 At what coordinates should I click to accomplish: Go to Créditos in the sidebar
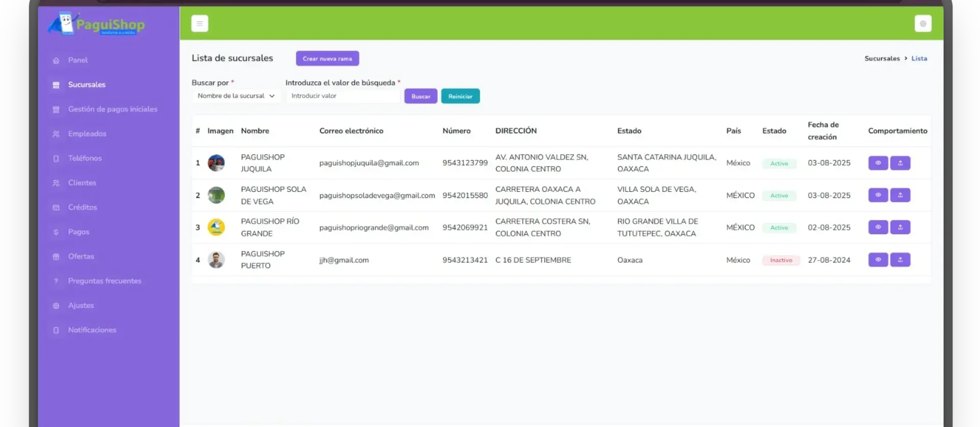pyautogui.click(x=82, y=208)
